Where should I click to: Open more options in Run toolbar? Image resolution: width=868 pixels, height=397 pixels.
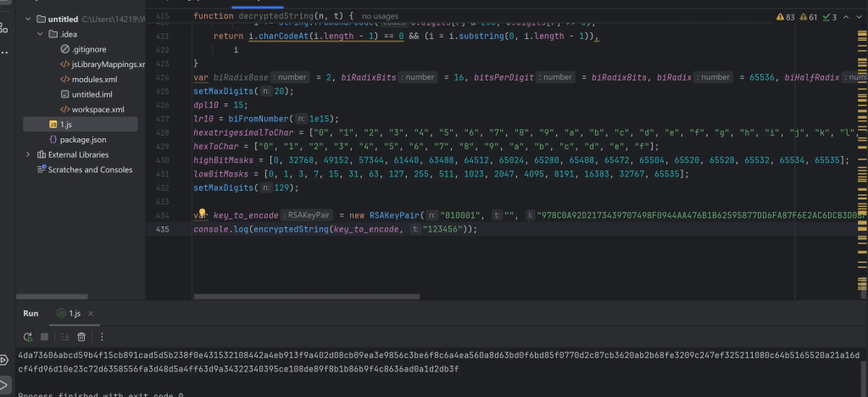click(103, 337)
